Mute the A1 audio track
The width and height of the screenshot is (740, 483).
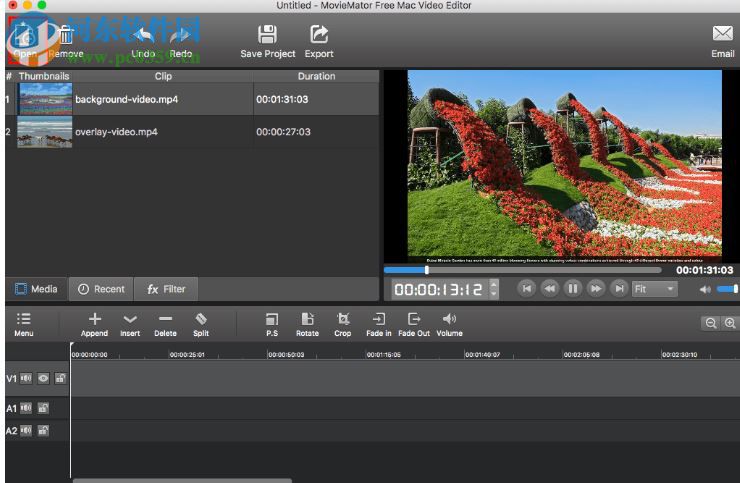[26, 408]
